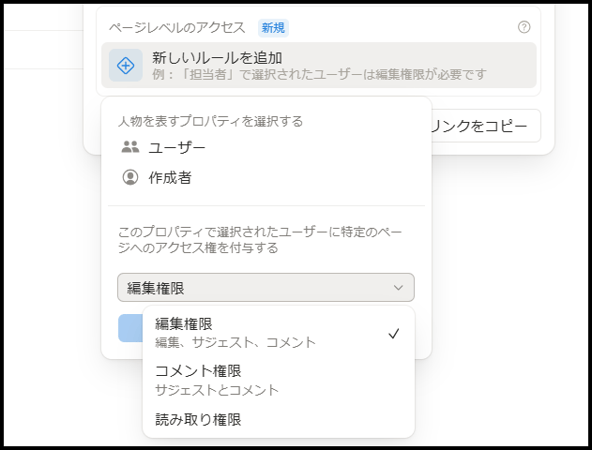
Task: Click the ページレベルのアクセス heading
Action: coord(177,28)
